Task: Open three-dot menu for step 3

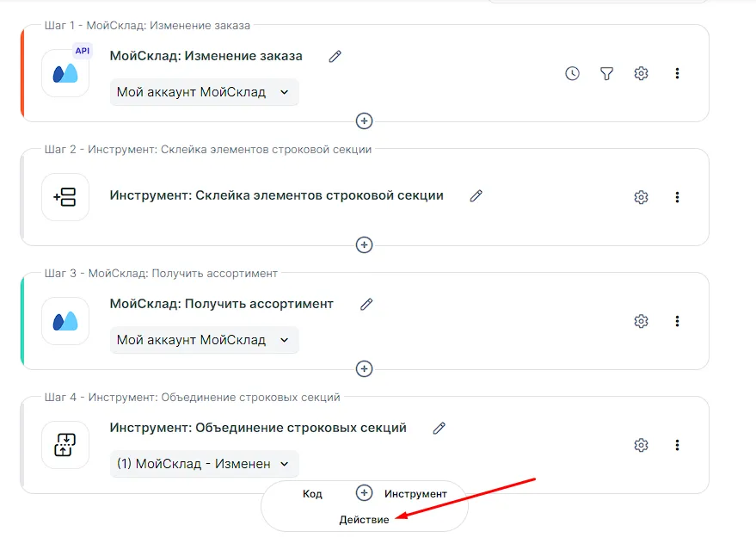Action: (x=677, y=321)
